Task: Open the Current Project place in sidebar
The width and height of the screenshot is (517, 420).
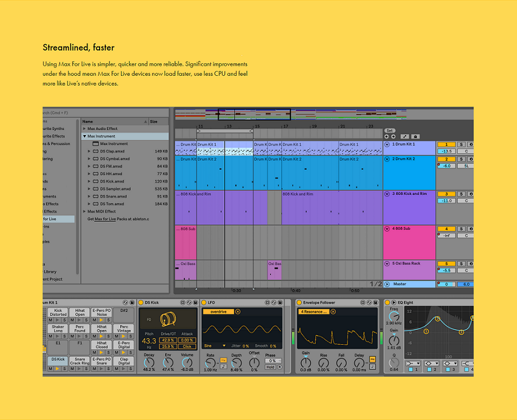Action: (x=53, y=279)
